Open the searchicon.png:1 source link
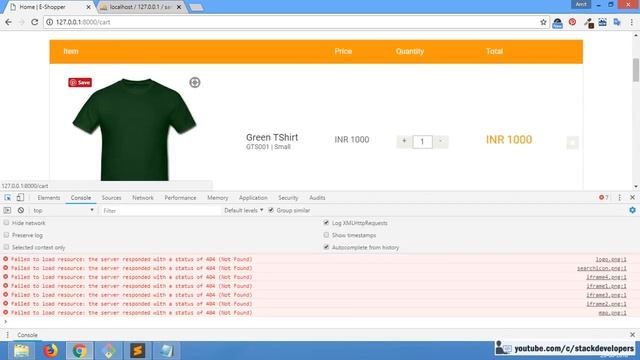Viewport: 640px width, 360px height. click(x=602, y=268)
